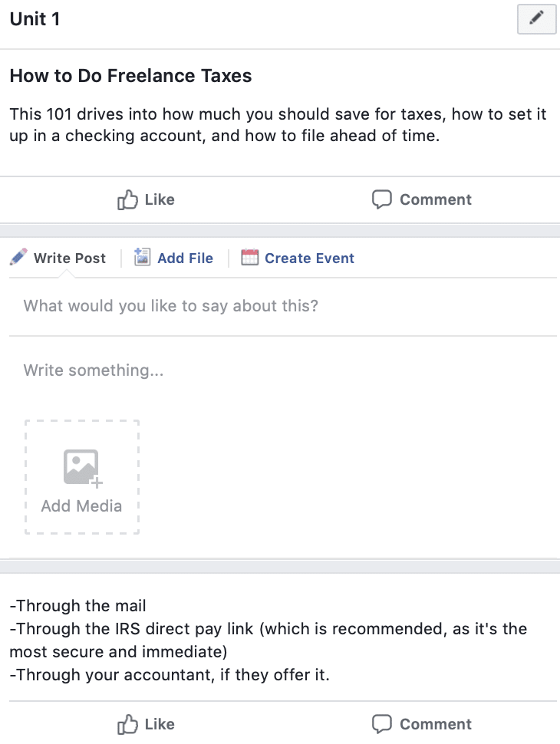
Task: Click the thumbs-up icon under the IRS post
Action: (127, 725)
